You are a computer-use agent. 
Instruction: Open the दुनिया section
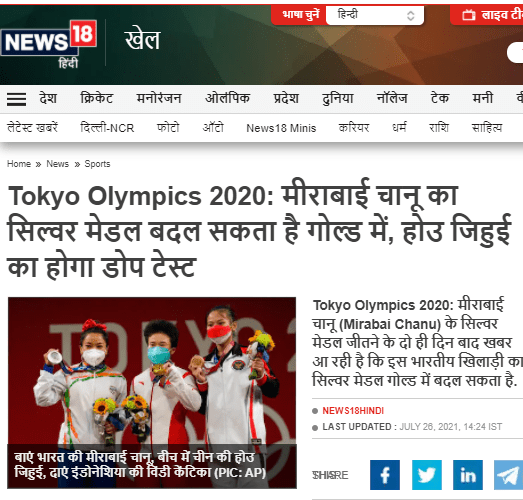pos(337,98)
